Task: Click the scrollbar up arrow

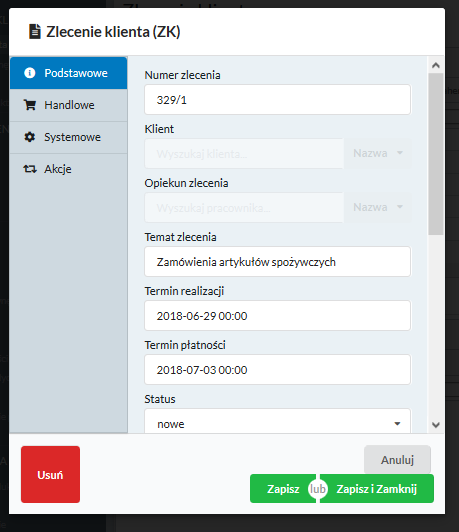Action: coord(436,65)
